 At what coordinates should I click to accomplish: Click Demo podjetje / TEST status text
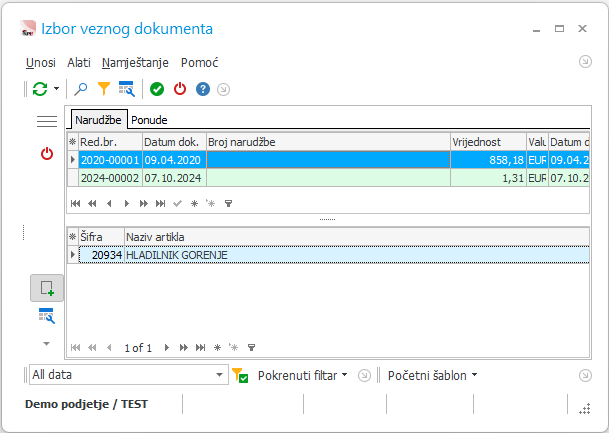(86, 404)
